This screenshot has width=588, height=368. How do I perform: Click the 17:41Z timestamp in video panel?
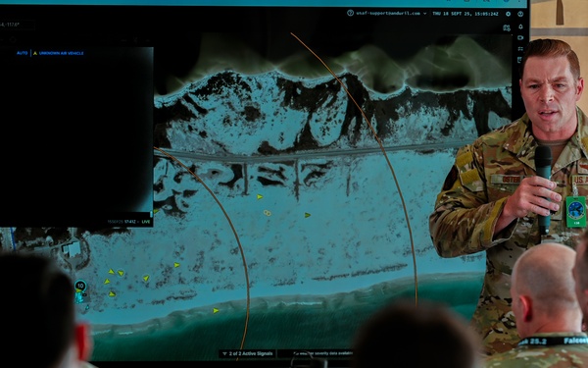point(129,222)
